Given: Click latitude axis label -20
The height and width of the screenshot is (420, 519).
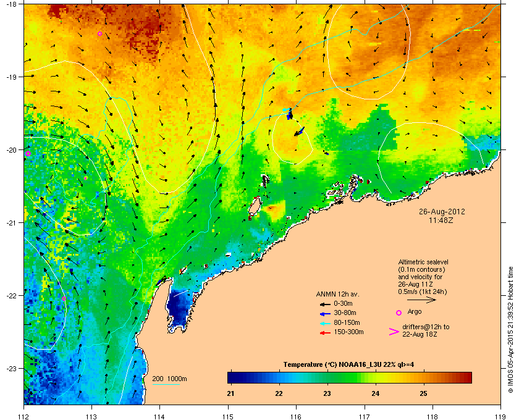Looking at the screenshot, I should click(x=11, y=149).
